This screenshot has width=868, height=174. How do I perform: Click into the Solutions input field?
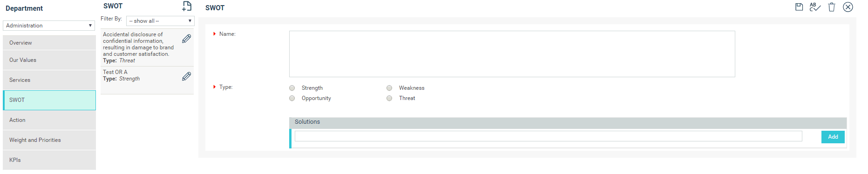point(549,136)
